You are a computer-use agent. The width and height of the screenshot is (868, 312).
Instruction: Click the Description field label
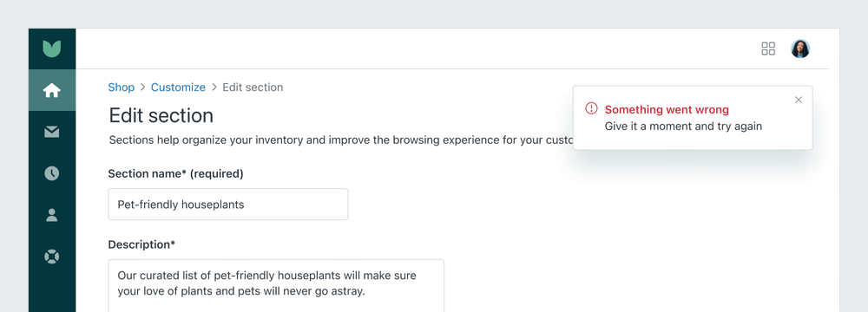coord(141,244)
